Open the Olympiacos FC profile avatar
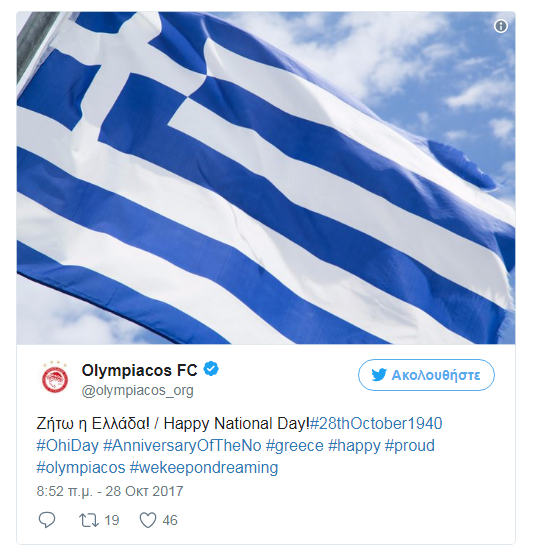 [x=55, y=378]
